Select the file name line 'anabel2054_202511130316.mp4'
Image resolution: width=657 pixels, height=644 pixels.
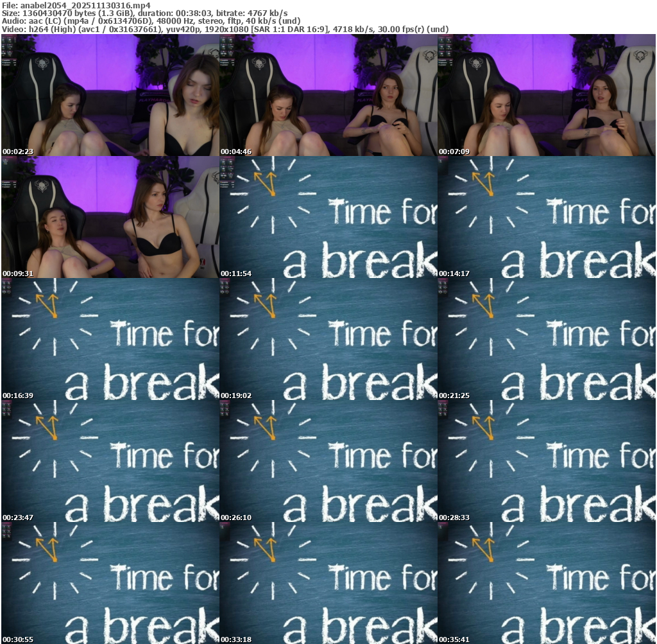(76, 5)
